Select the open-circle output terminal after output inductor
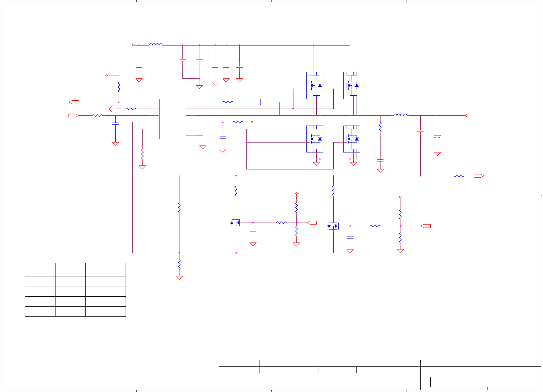543x392 pixels. click(466, 115)
